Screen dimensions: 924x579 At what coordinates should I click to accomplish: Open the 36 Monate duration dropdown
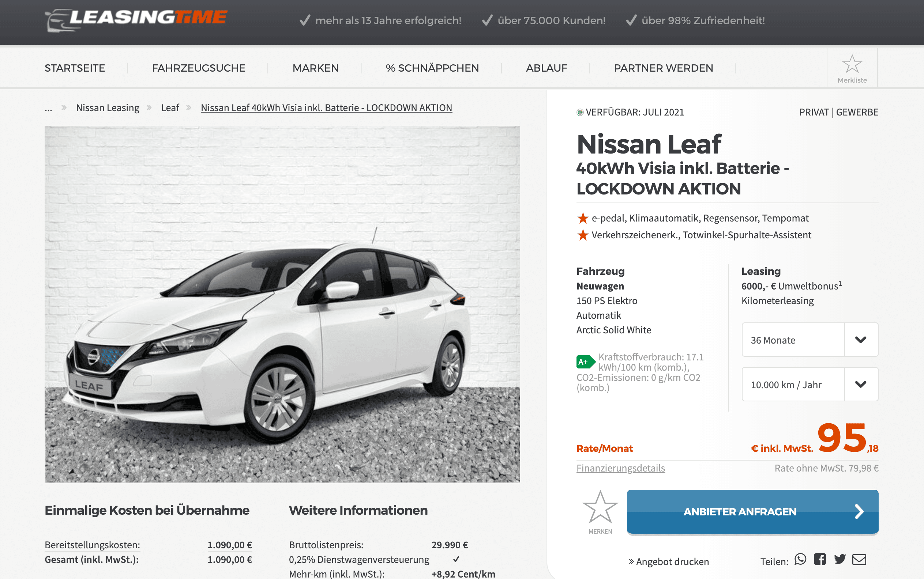(x=810, y=340)
